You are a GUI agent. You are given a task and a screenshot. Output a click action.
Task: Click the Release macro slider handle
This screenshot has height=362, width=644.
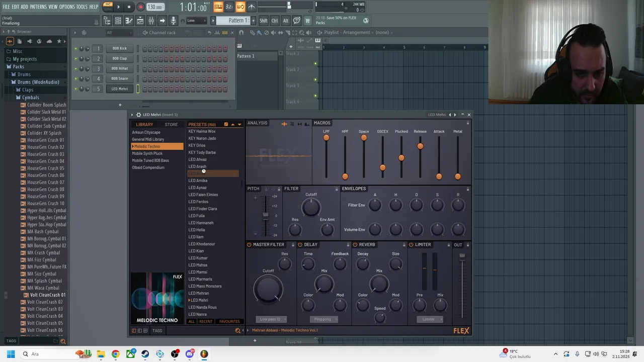click(x=420, y=146)
